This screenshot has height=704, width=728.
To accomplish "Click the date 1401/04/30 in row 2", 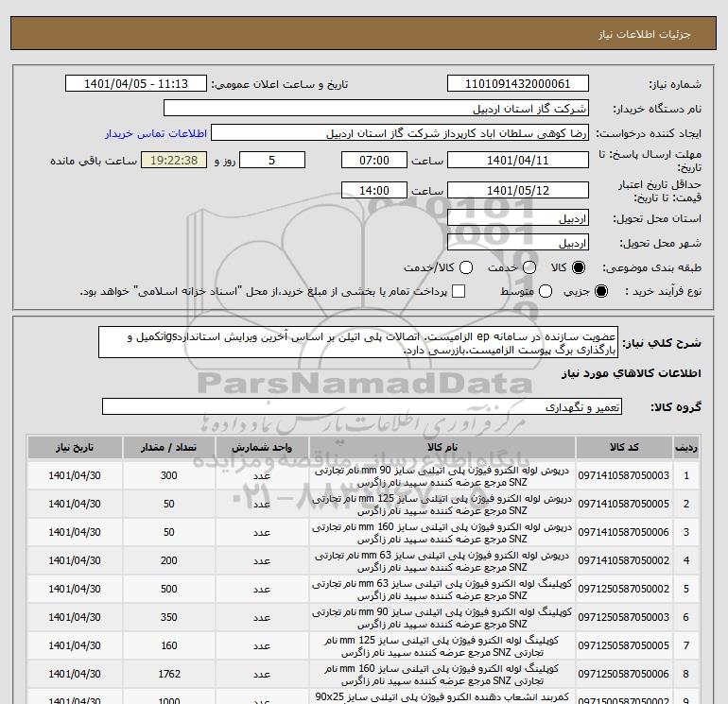I will coord(75,504).
